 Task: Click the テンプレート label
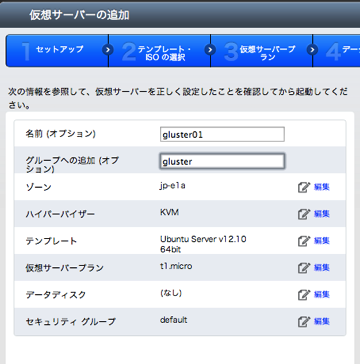51,241
